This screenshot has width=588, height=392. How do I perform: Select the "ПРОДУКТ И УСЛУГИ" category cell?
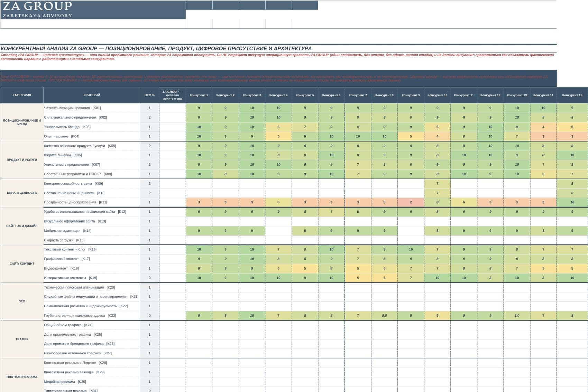22,160
